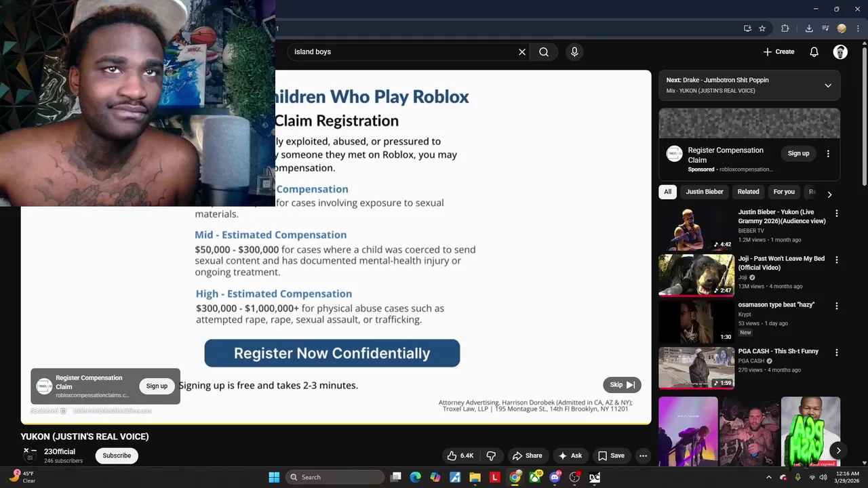Open Task View on taskbar
This screenshot has height=488, width=868.
tap(396, 477)
